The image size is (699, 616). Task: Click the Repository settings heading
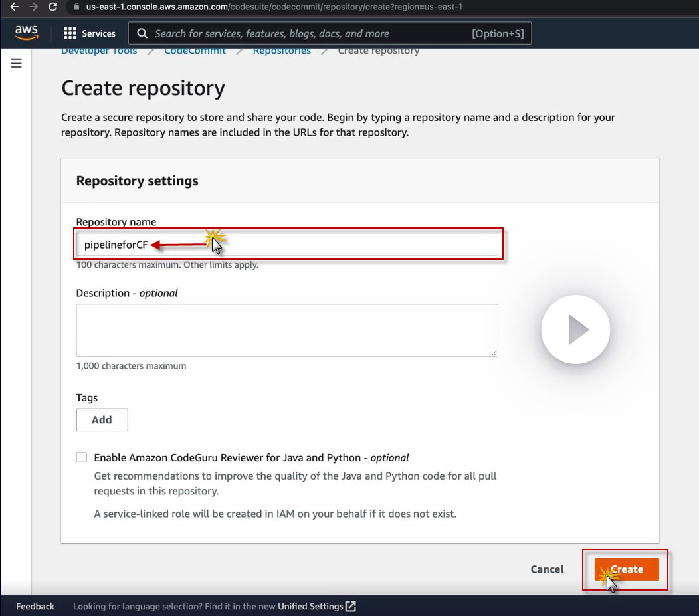(138, 181)
